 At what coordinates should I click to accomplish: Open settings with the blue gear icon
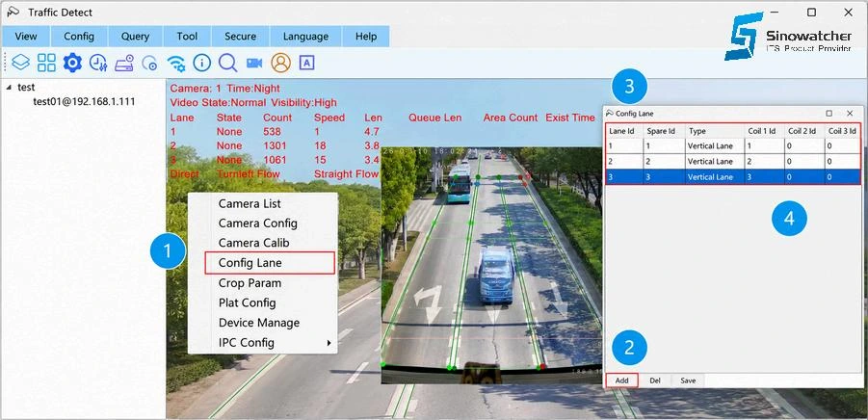(x=72, y=63)
